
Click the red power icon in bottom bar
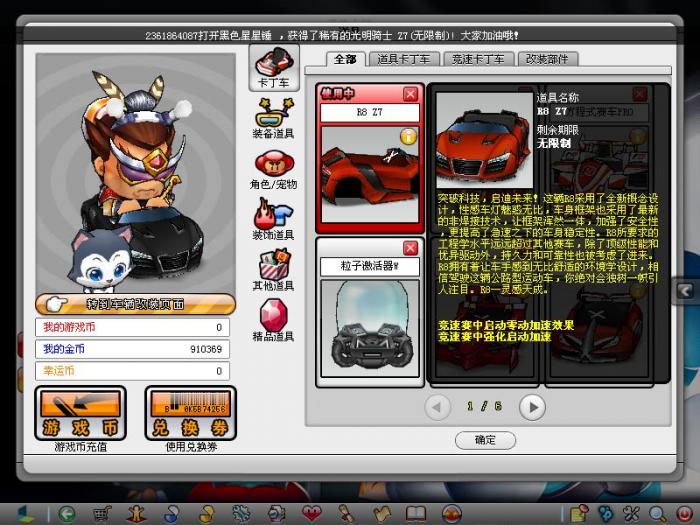[x=684, y=514]
